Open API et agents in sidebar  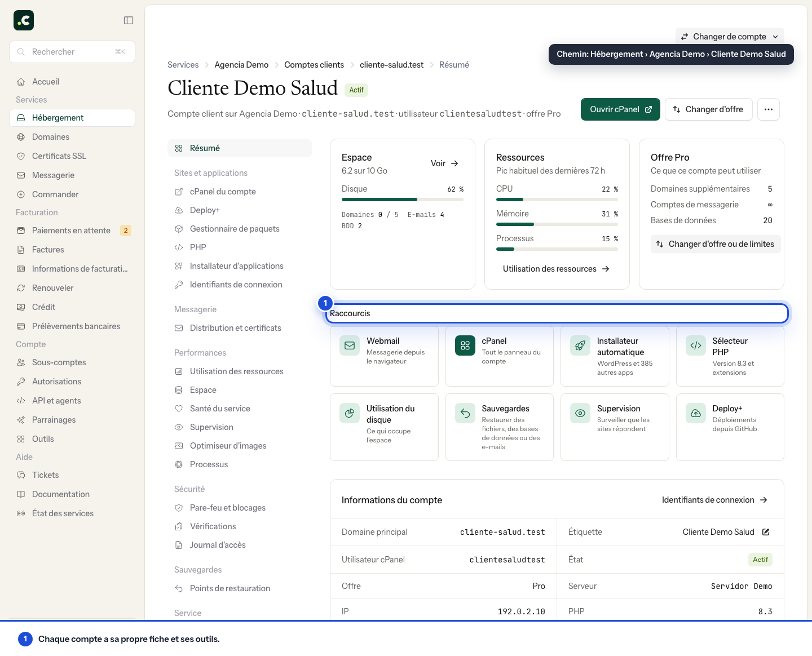(72, 401)
